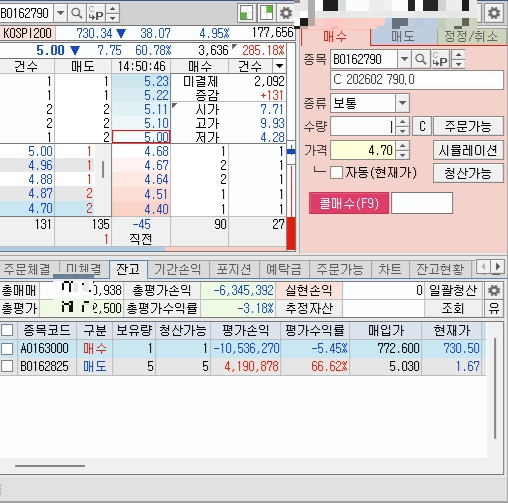Open the 종류 보통 dropdown
The height and width of the screenshot is (503, 508).
click(x=402, y=103)
